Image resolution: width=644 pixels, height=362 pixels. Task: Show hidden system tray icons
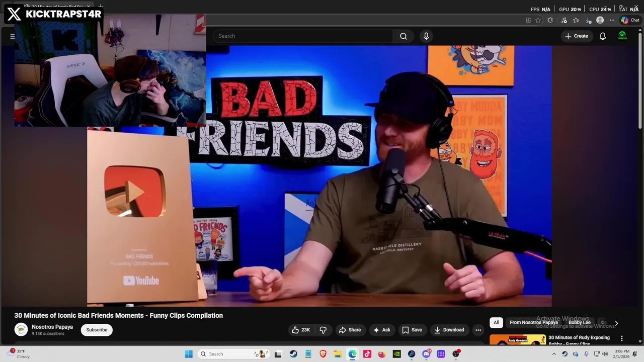(554, 354)
